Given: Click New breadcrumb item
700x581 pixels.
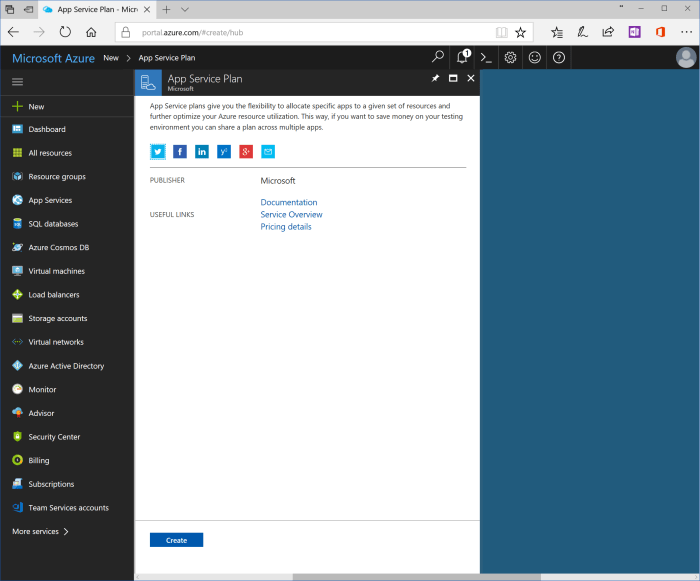Looking at the screenshot, I should (111, 58).
